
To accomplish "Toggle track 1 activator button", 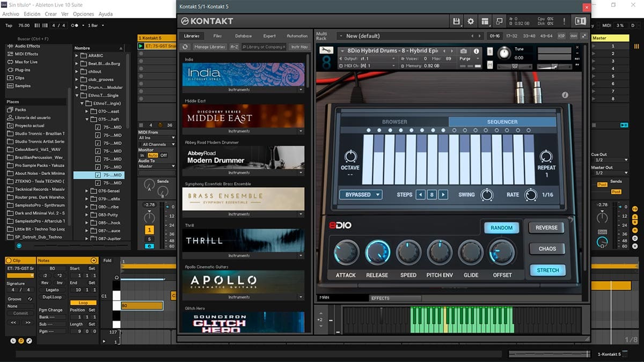I will (149, 230).
